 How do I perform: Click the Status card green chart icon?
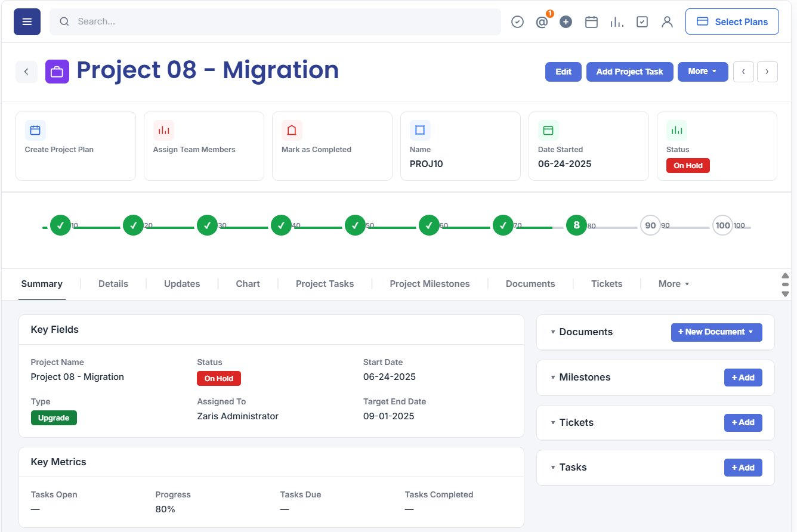tap(676, 130)
